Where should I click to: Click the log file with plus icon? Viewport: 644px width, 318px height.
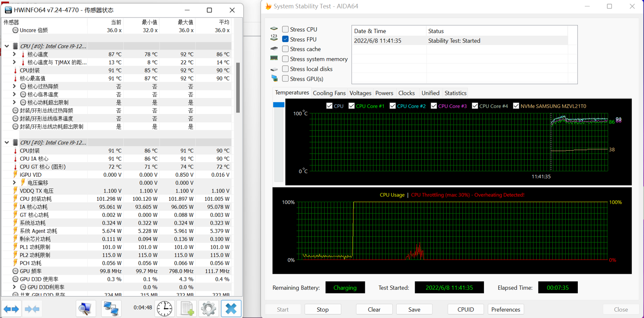coord(187,309)
